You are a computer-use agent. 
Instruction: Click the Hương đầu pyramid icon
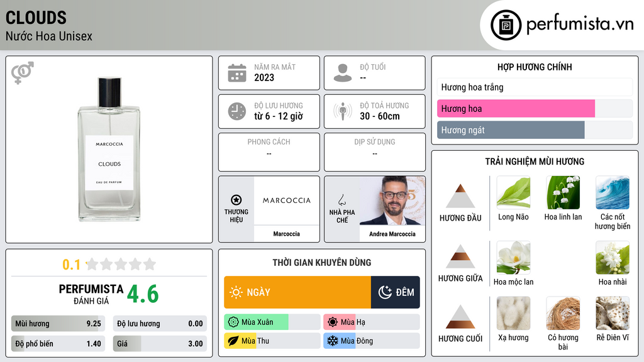pyautogui.click(x=460, y=196)
